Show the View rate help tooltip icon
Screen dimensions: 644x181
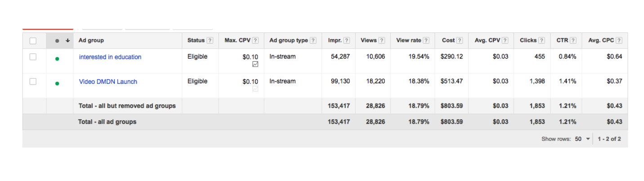(426, 41)
